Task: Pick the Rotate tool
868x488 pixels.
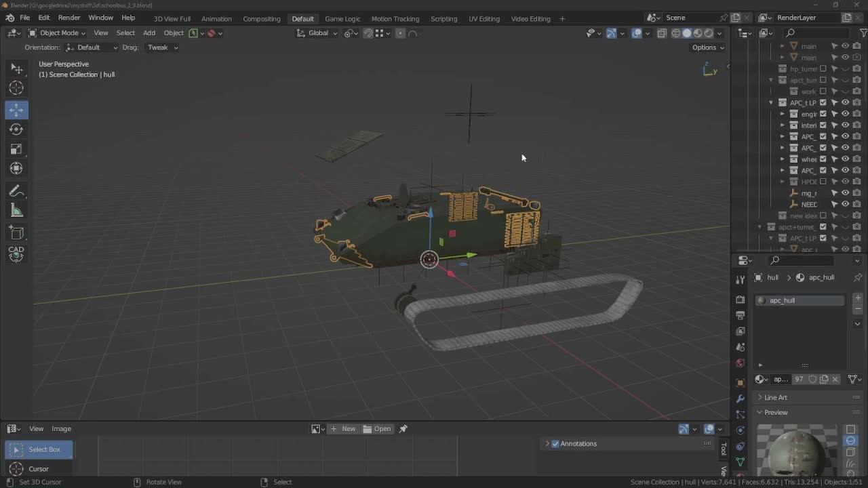Action: [16, 129]
